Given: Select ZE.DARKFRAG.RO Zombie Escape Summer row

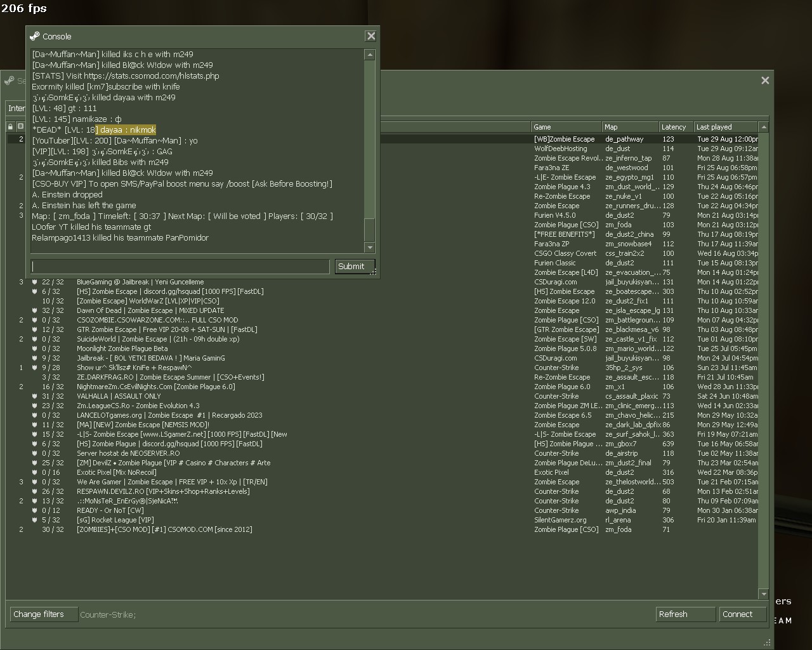Looking at the screenshot, I should [382, 377].
